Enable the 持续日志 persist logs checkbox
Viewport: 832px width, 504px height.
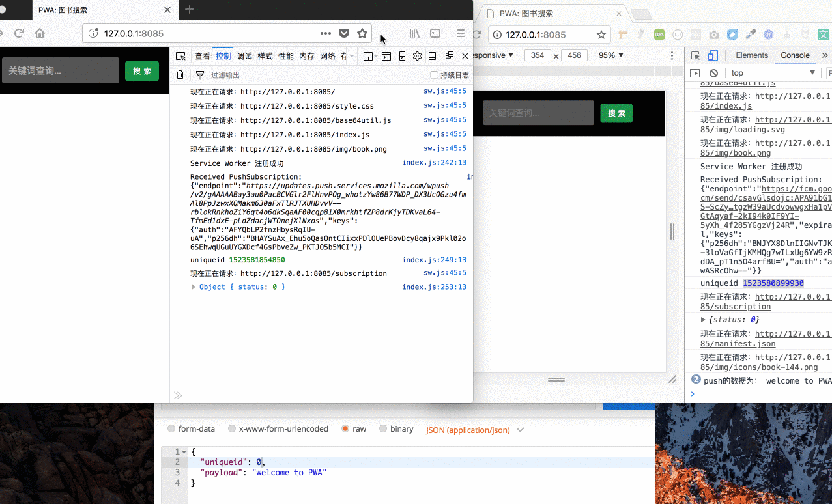[x=435, y=76]
